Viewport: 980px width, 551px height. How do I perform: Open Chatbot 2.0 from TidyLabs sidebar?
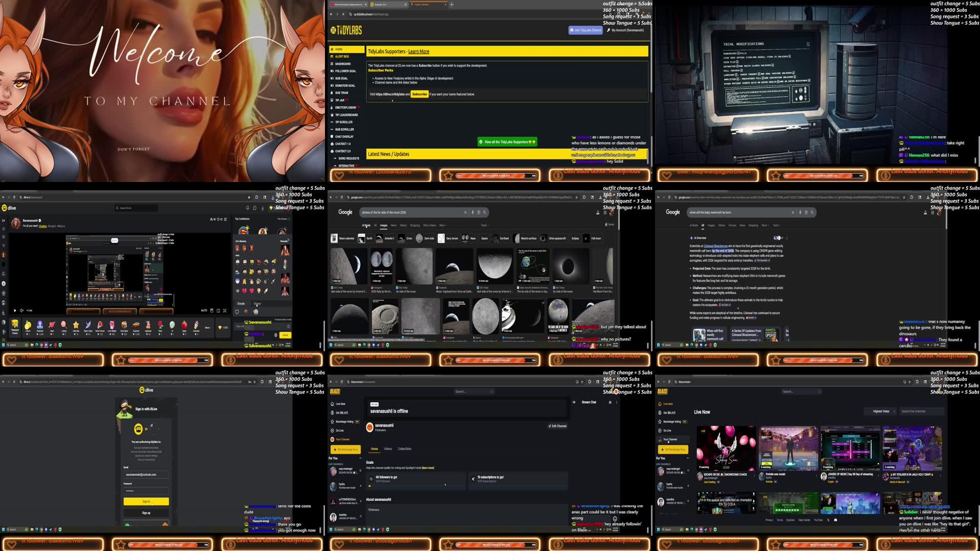[342, 151]
